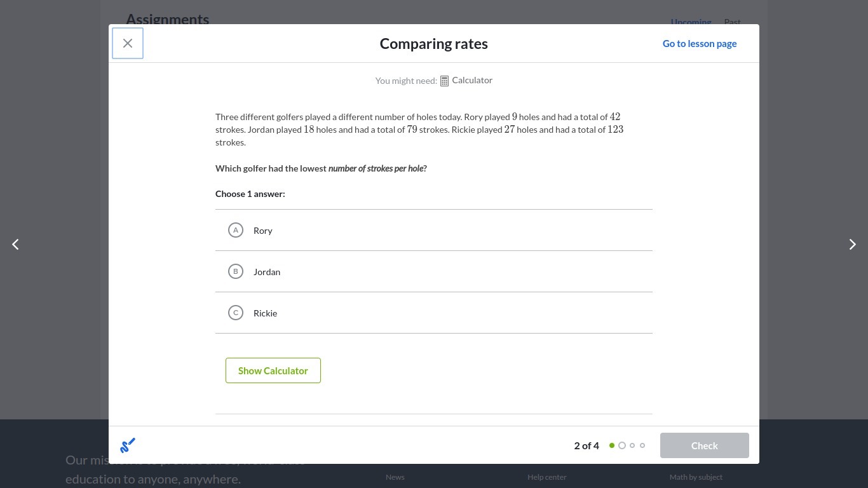The width and height of the screenshot is (868, 488).
Task: Close the Comparing rates exercise dialog
Action: coord(128,43)
